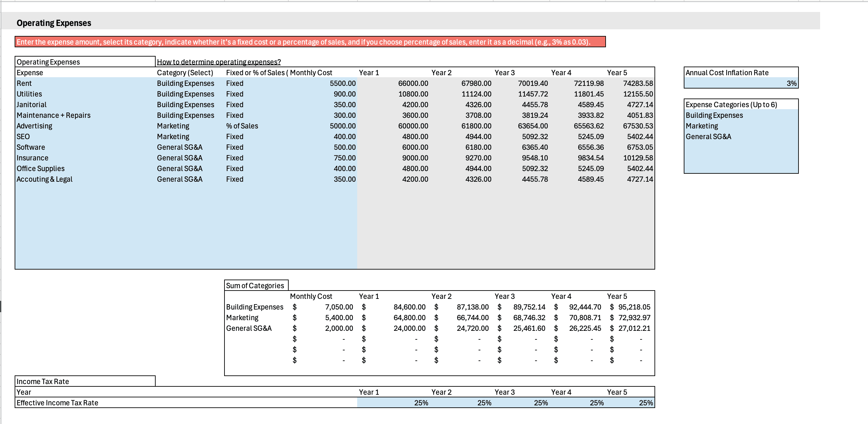The width and height of the screenshot is (868, 424).
Task: Select "Building Expenses" in the Expense Categories box
Action: tap(714, 115)
